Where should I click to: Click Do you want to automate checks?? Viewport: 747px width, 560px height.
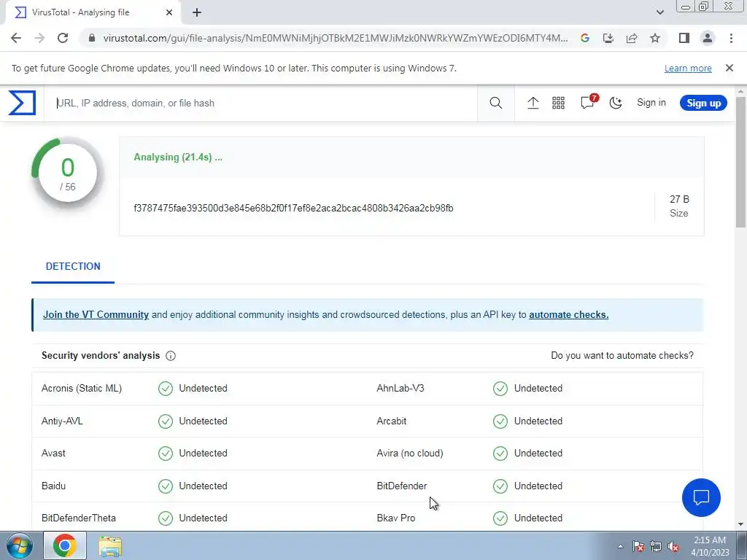622,356
